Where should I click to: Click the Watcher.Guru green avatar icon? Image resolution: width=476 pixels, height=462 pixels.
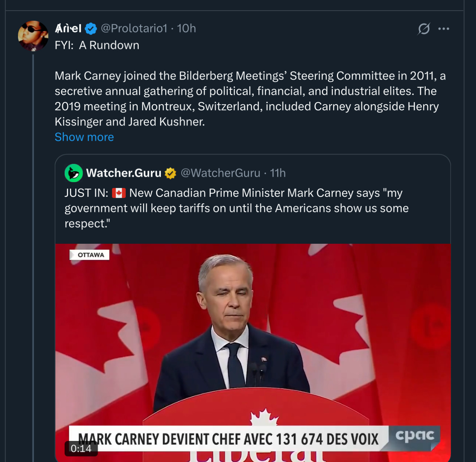pos(73,173)
